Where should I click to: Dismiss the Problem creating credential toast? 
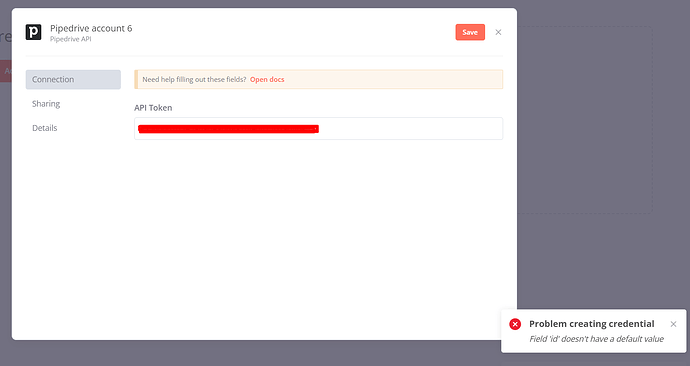coord(673,324)
